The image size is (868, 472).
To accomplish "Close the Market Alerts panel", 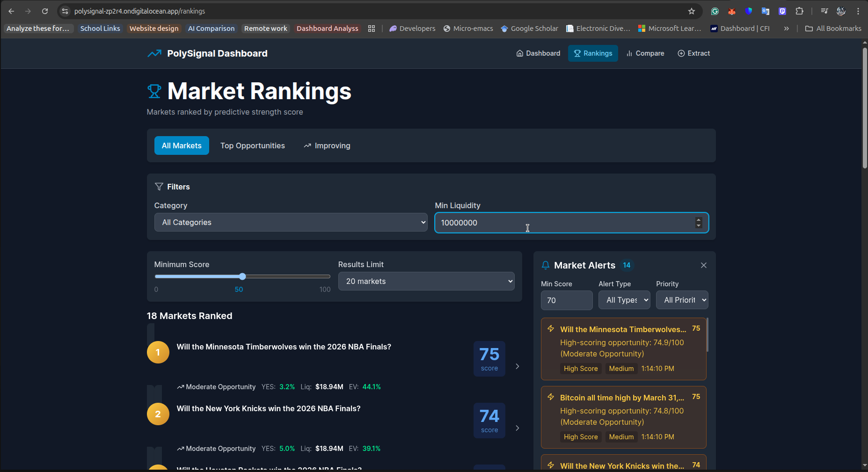I will 704,265.
